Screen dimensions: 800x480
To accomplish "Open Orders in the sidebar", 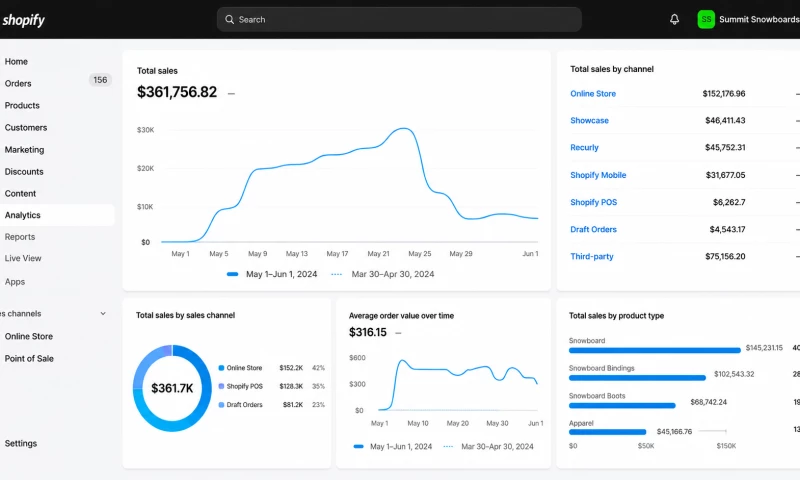I will (18, 83).
